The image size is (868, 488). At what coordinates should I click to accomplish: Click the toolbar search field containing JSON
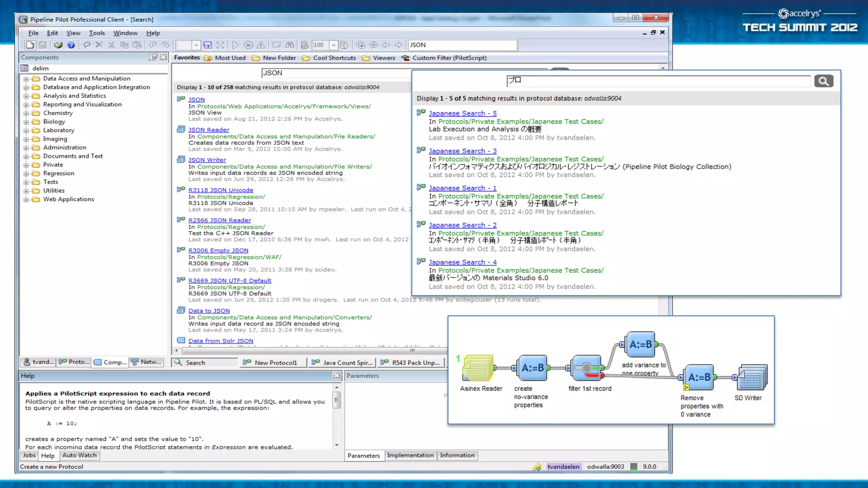(462, 45)
